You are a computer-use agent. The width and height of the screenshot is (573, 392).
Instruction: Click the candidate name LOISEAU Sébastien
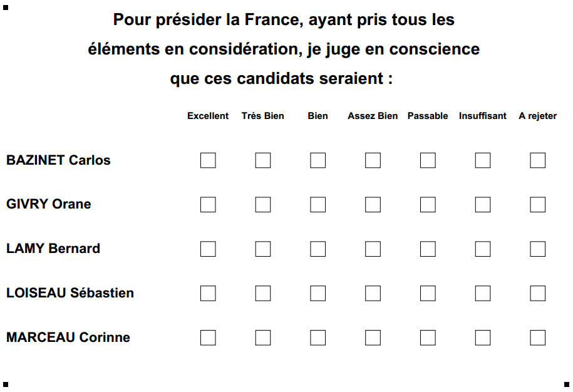pos(70,293)
